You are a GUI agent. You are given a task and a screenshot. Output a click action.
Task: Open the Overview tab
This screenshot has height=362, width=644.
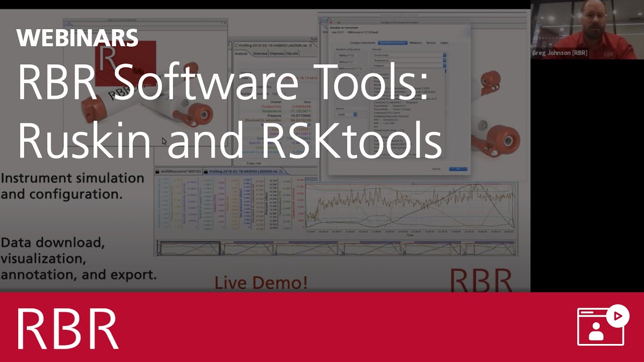tap(260, 53)
